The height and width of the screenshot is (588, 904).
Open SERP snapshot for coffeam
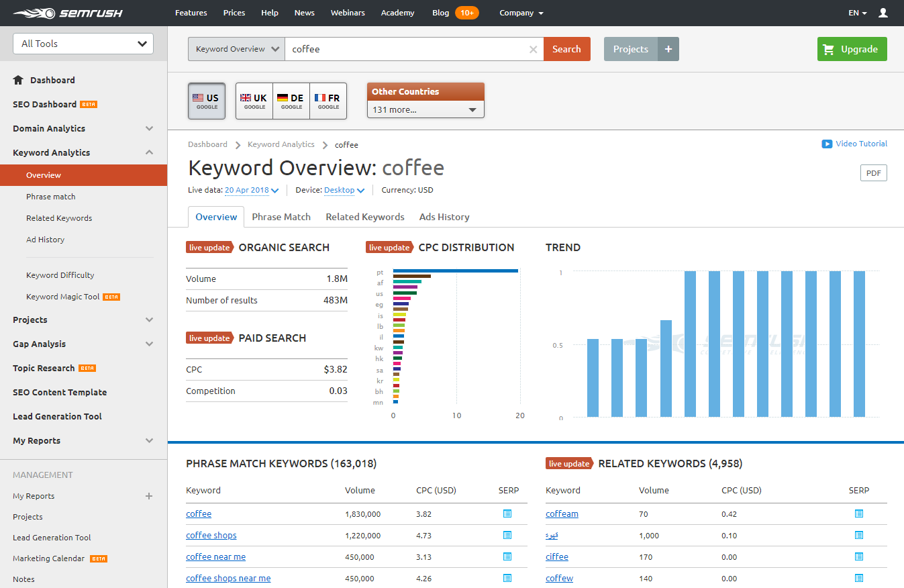point(859,513)
